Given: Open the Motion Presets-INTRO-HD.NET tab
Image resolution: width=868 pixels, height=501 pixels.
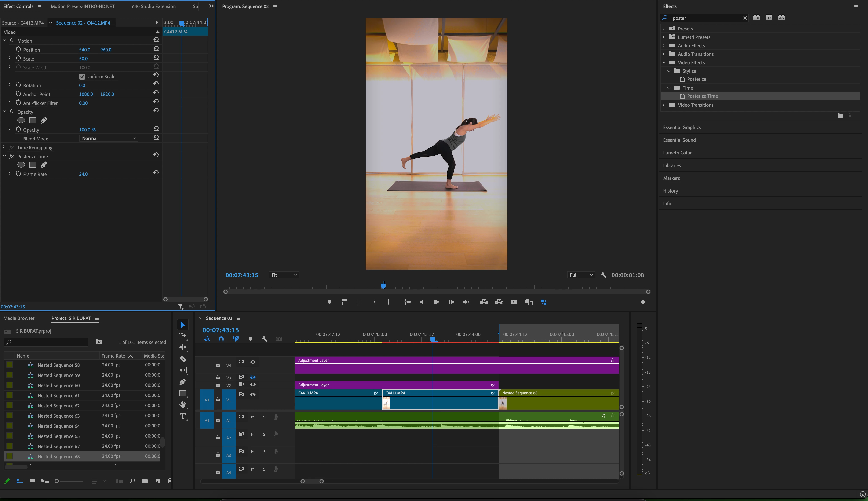Looking at the screenshot, I should 83,6.
